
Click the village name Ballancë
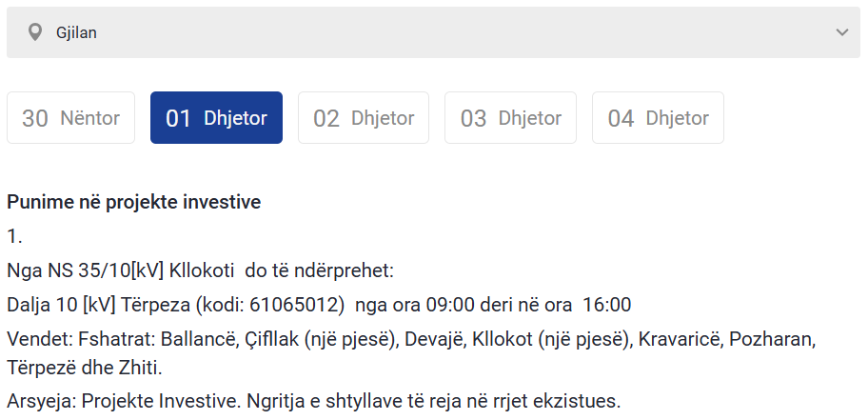[199, 339]
